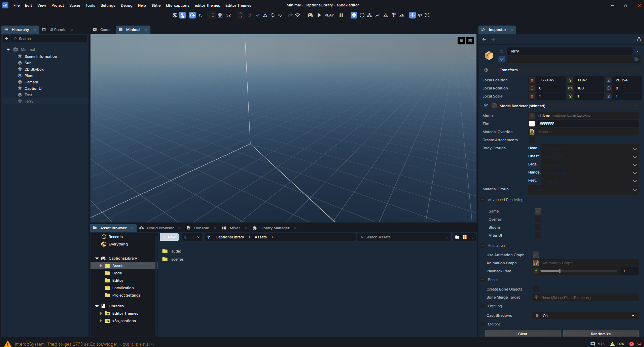Click the fullscreen expand icon in toolbar
This screenshot has width=644, height=347.
click(427, 15)
